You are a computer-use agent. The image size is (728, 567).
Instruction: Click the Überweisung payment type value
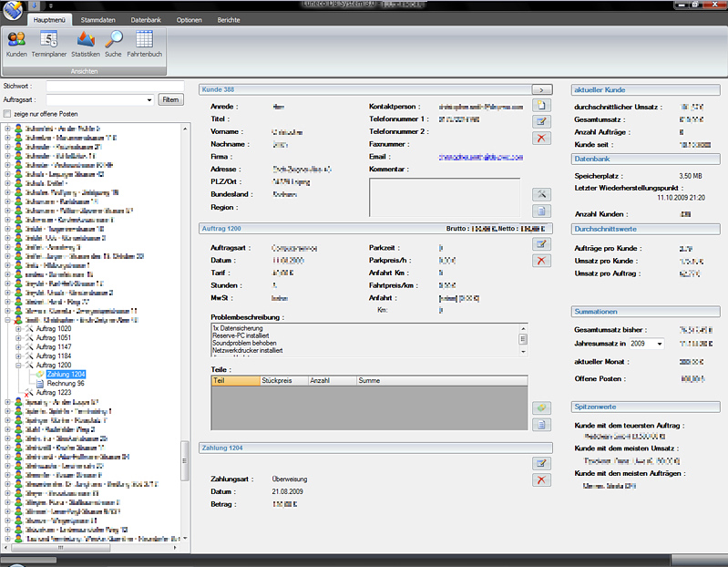(x=289, y=479)
